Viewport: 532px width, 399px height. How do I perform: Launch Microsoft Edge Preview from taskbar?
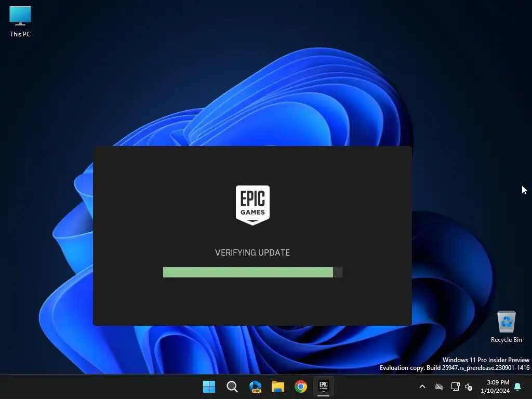[255, 387]
